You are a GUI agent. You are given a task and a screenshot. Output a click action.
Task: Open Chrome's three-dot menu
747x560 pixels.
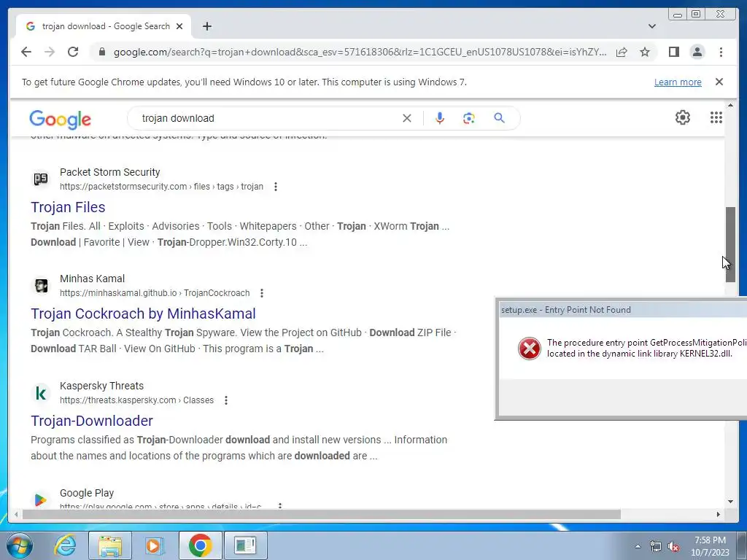(x=721, y=52)
